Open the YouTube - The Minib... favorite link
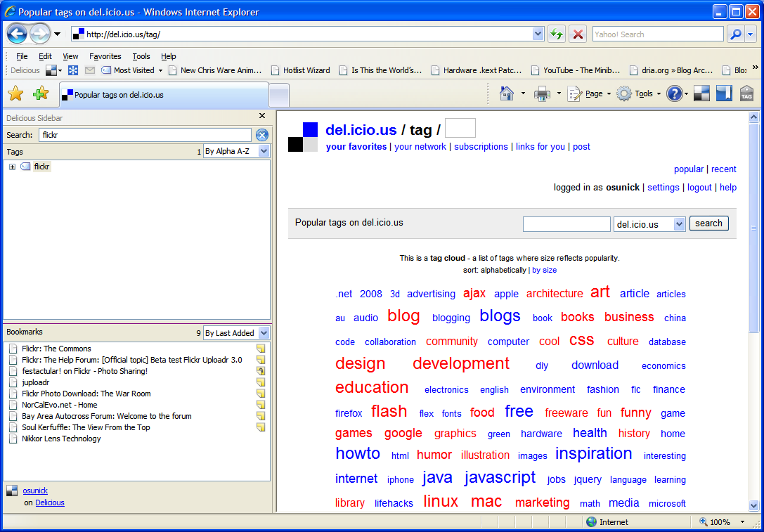Viewport: 764px width, 532px height. [576, 71]
